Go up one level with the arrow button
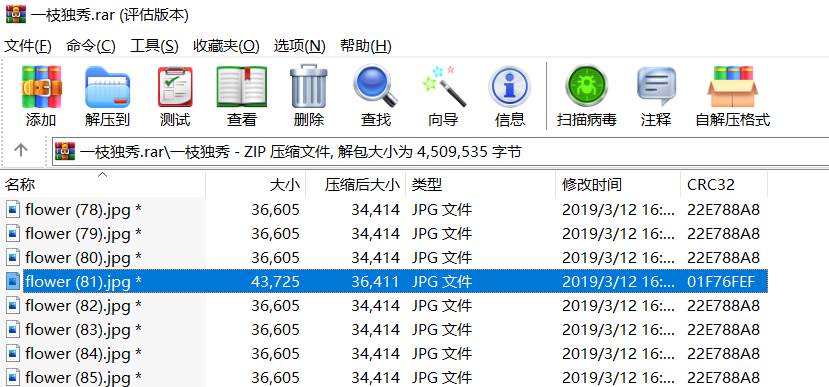Viewport: 829px width, 387px height. point(21,150)
